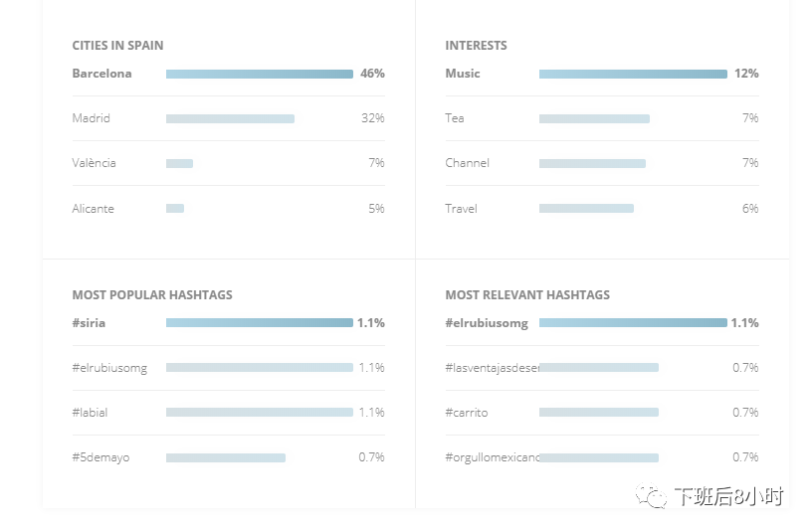Click the València city label
Viewport: 810px width, 532px height.
click(94, 163)
